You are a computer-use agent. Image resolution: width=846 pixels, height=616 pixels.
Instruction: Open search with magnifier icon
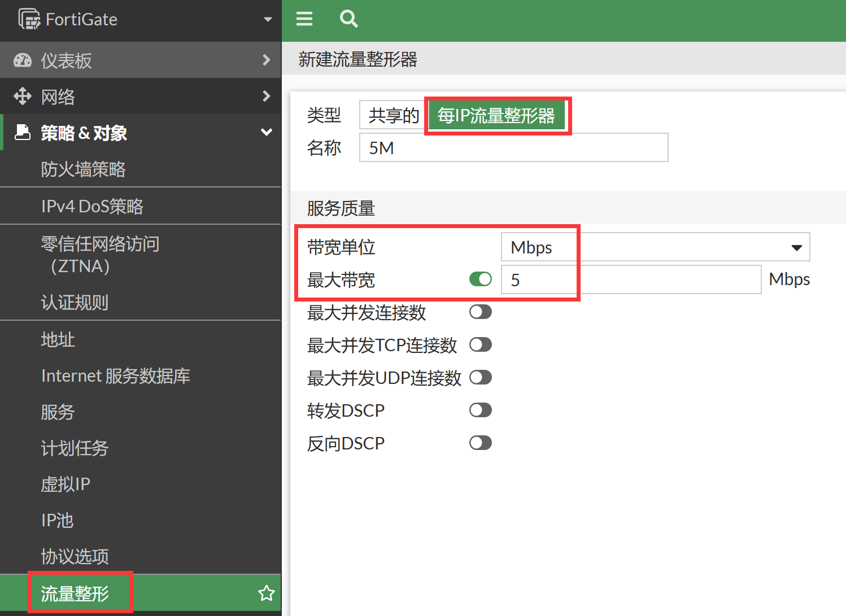click(x=348, y=19)
